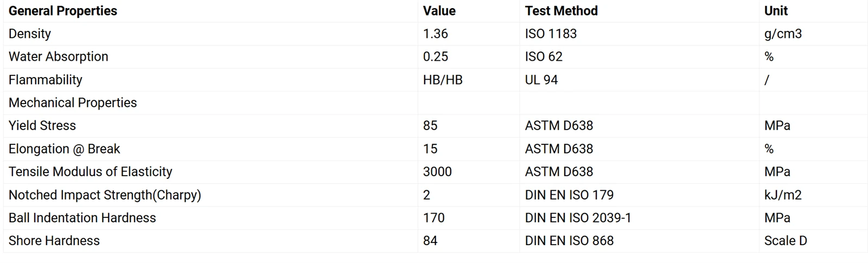Select the Tensile Modulus value 3000
Viewport: 868px width, 263px height.
[437, 171]
